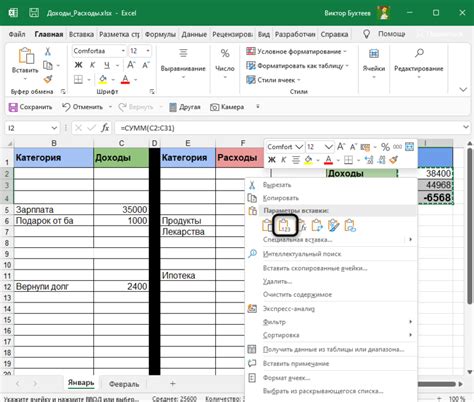Click the yellow fill color swatch in ribbon
474x402 pixels.
(x=103, y=80)
